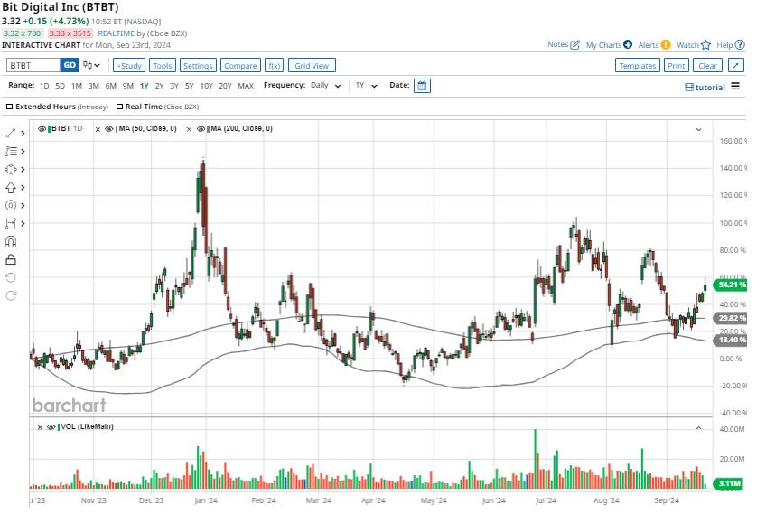Click the BTBT series color marker
This screenshot has height=532, width=775.
pos(49,129)
